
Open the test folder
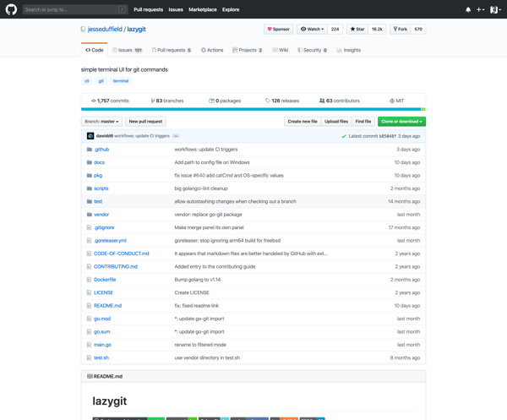[98, 201]
